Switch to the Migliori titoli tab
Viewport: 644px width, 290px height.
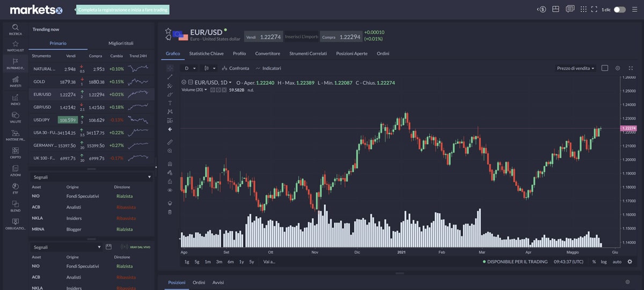pos(121,43)
